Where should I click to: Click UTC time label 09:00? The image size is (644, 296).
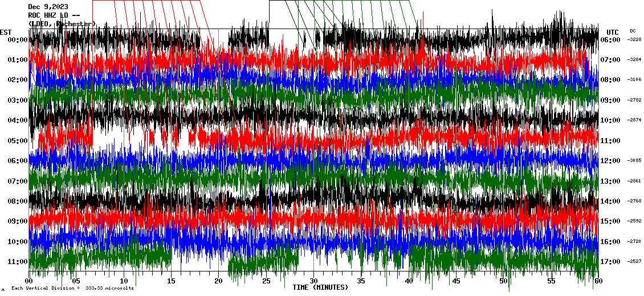pos(610,100)
